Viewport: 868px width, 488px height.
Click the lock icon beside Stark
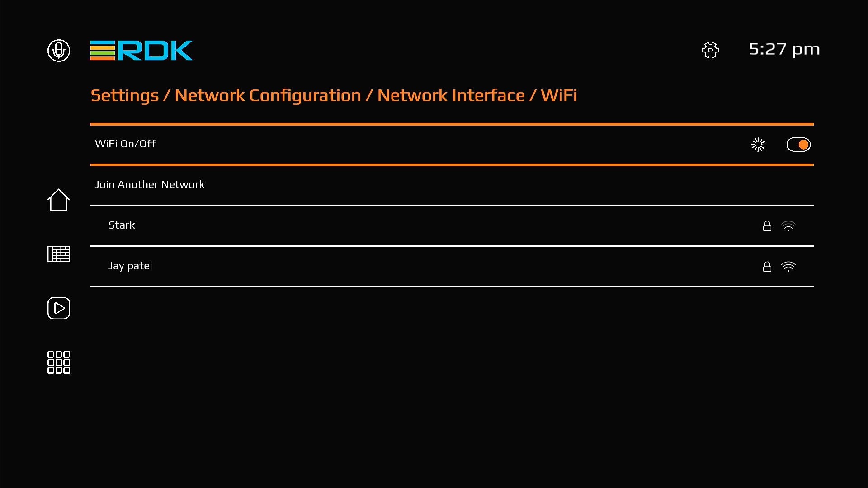[767, 226]
